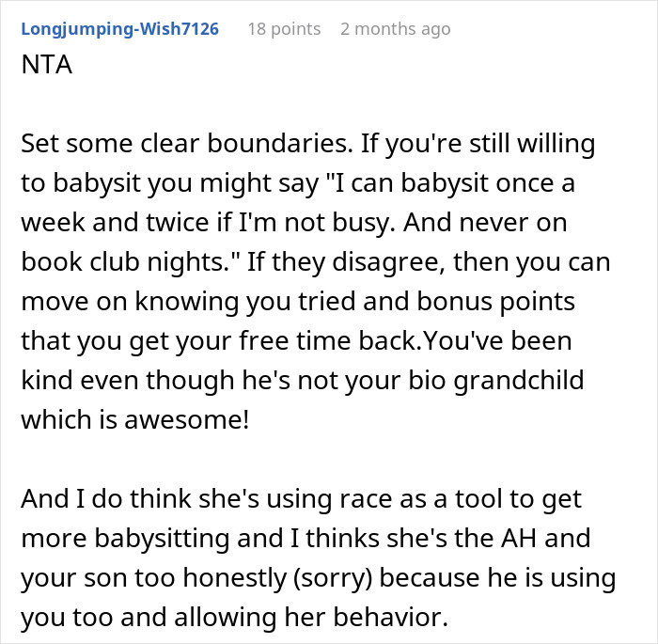This screenshot has height=644, width=658.
Task: Click the words more babysitting
Action: 125,539
